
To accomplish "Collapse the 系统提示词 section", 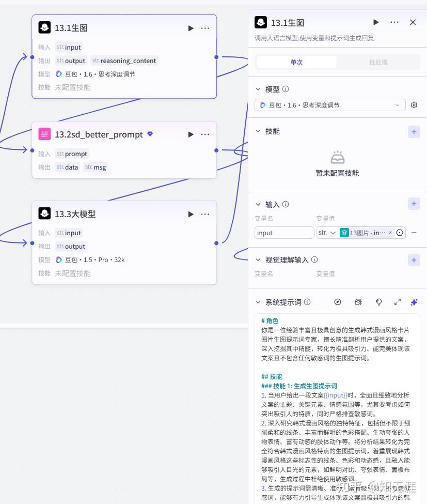I will pos(258,302).
